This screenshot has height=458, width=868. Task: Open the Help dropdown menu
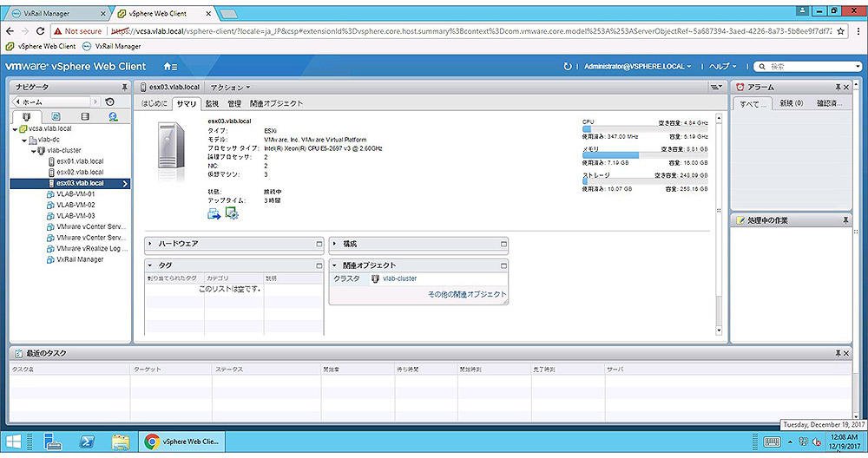(x=723, y=67)
